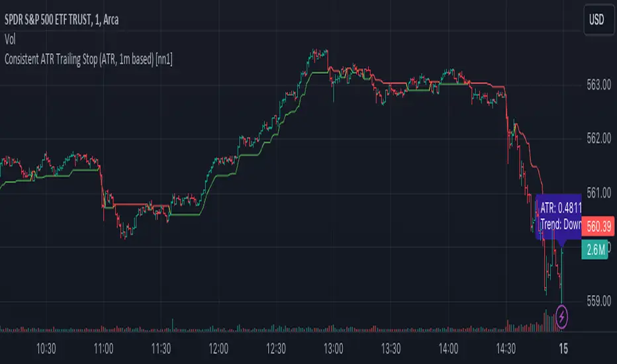Viewport: 617px width, 364px height.
Task: Click the purple lightning bolt event icon
Action: [561, 316]
